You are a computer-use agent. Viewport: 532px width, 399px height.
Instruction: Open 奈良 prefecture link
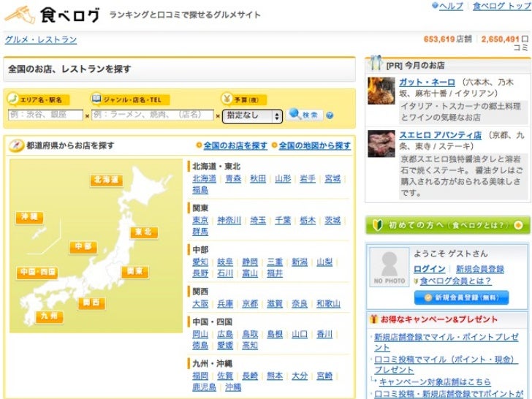(x=300, y=304)
